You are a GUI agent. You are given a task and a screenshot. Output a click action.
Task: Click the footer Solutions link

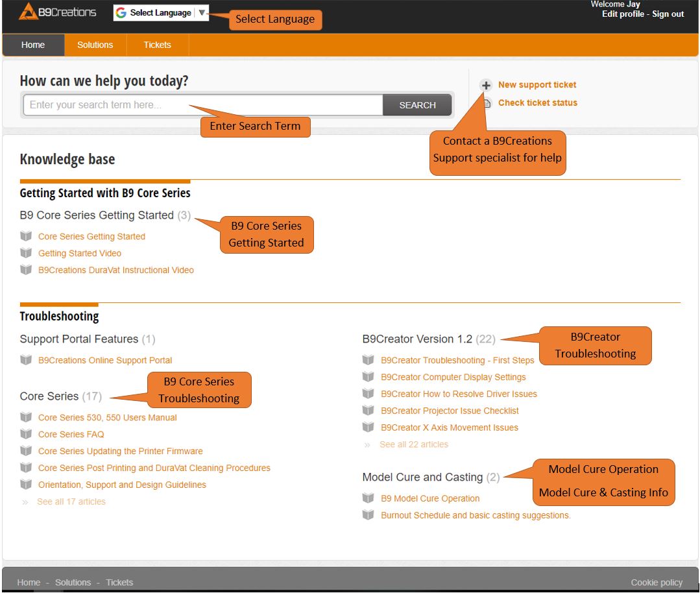click(x=73, y=582)
